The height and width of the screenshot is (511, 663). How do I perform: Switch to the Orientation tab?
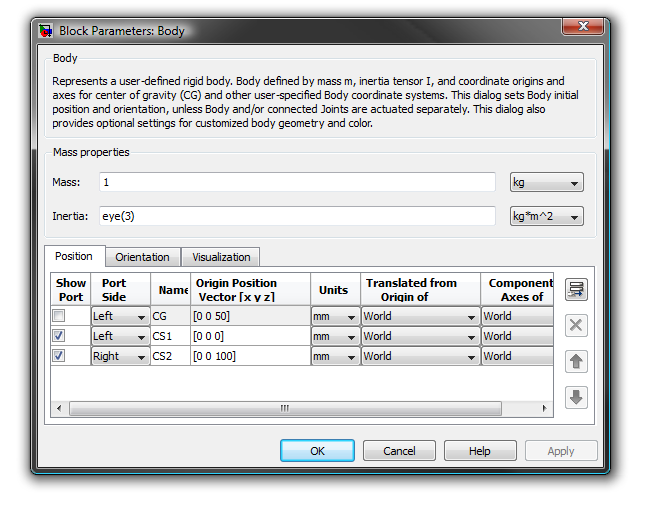pyautogui.click(x=142, y=257)
